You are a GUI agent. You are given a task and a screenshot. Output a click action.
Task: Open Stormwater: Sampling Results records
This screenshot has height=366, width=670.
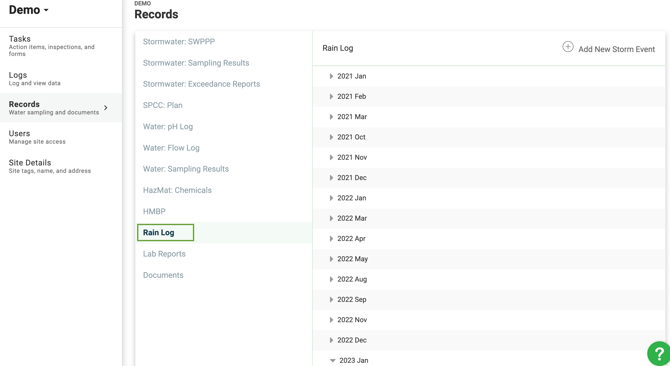[x=196, y=63]
